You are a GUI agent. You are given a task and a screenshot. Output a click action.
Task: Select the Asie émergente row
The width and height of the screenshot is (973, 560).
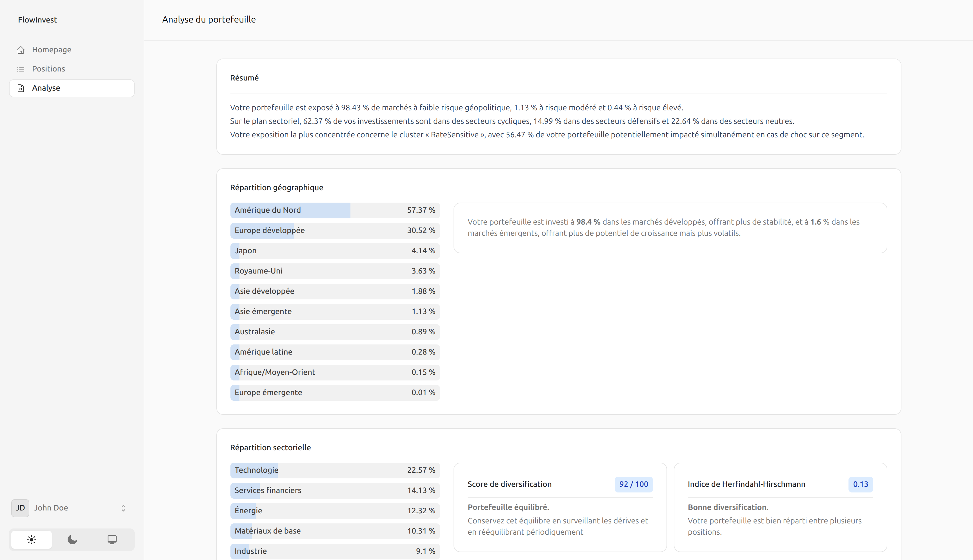tap(335, 312)
